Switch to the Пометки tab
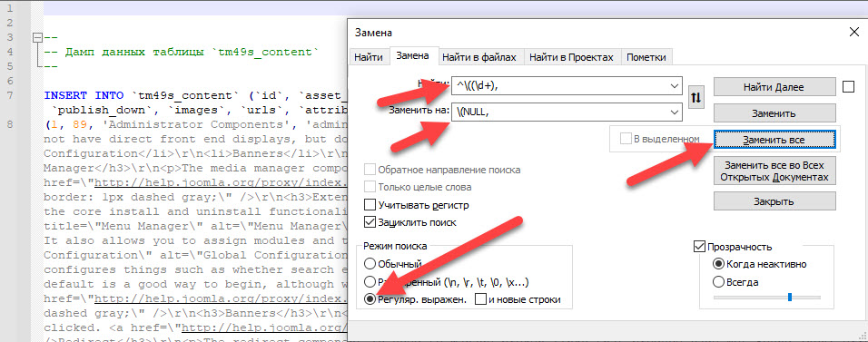868x342 pixels. point(647,57)
